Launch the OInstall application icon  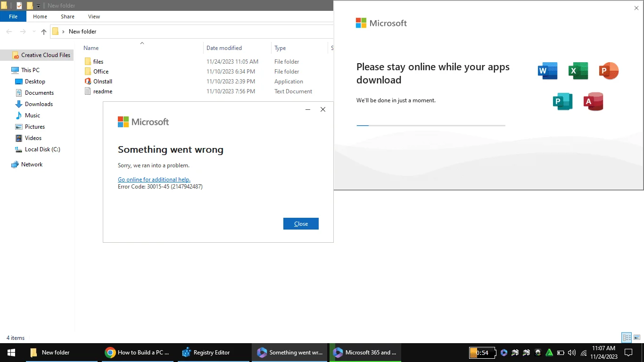click(x=88, y=82)
